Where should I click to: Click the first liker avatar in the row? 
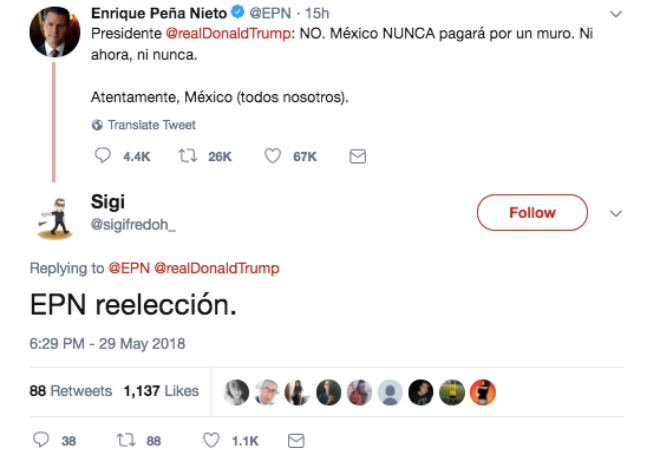236,392
